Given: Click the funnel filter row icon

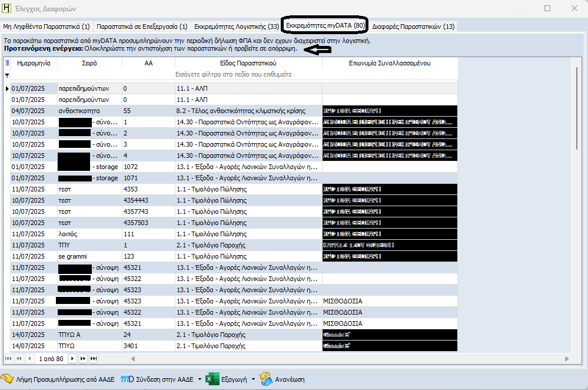Looking at the screenshot, I should pyautogui.click(x=7, y=75).
